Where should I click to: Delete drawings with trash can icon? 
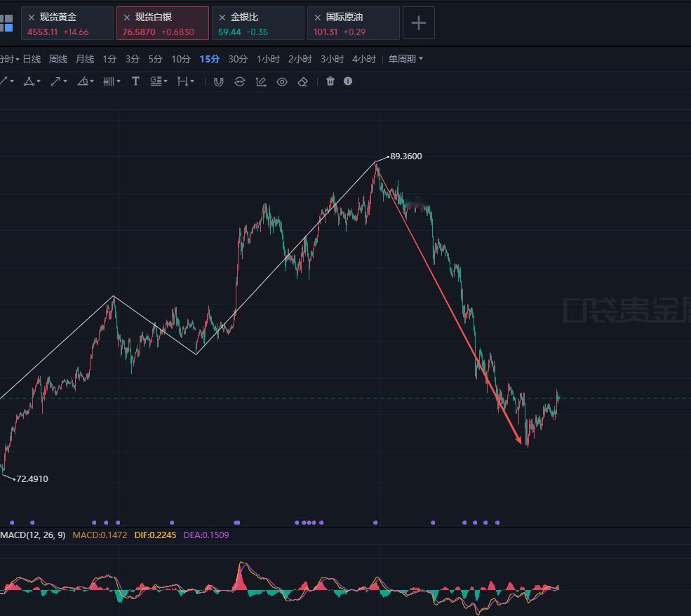point(330,81)
